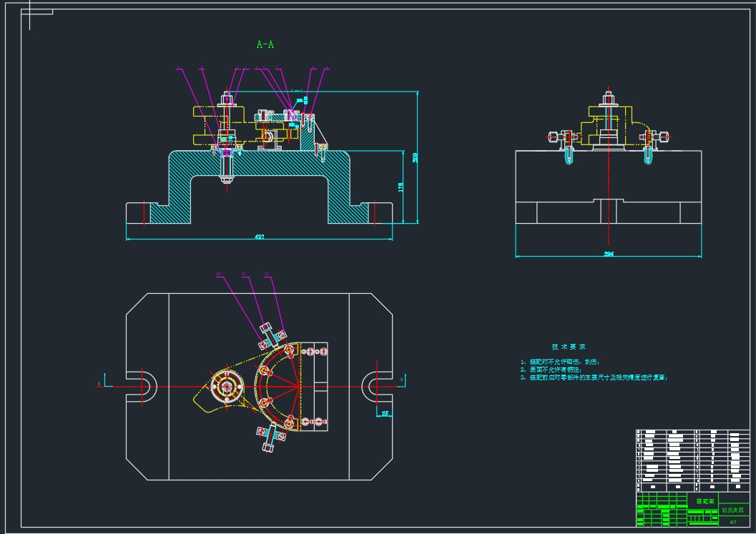
Task: Select requirement line 3 about 主要尺寸 recheck
Action: pyautogui.click(x=594, y=377)
